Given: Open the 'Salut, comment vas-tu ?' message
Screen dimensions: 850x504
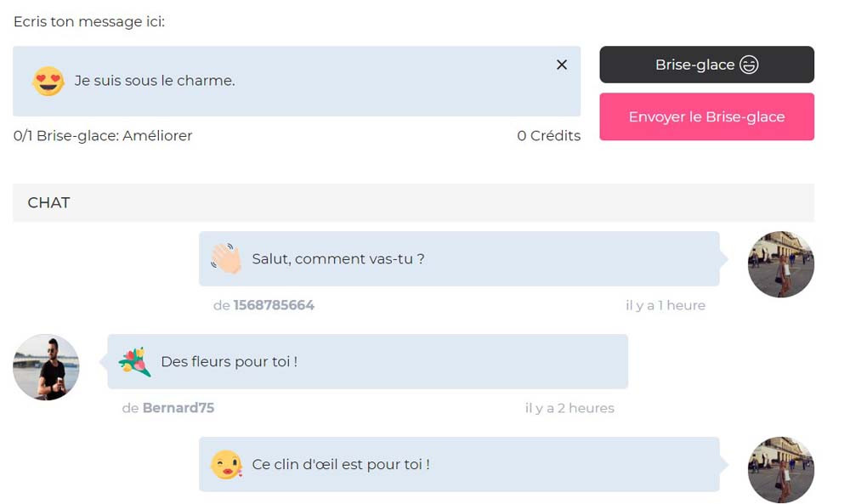Looking at the screenshot, I should [x=338, y=258].
